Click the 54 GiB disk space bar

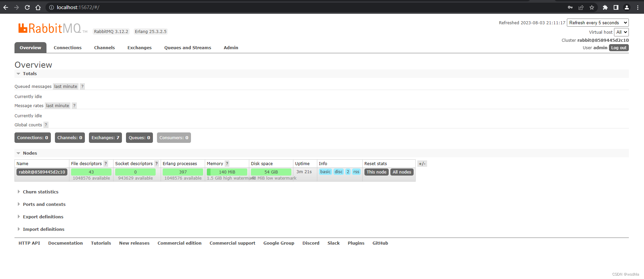(x=271, y=172)
